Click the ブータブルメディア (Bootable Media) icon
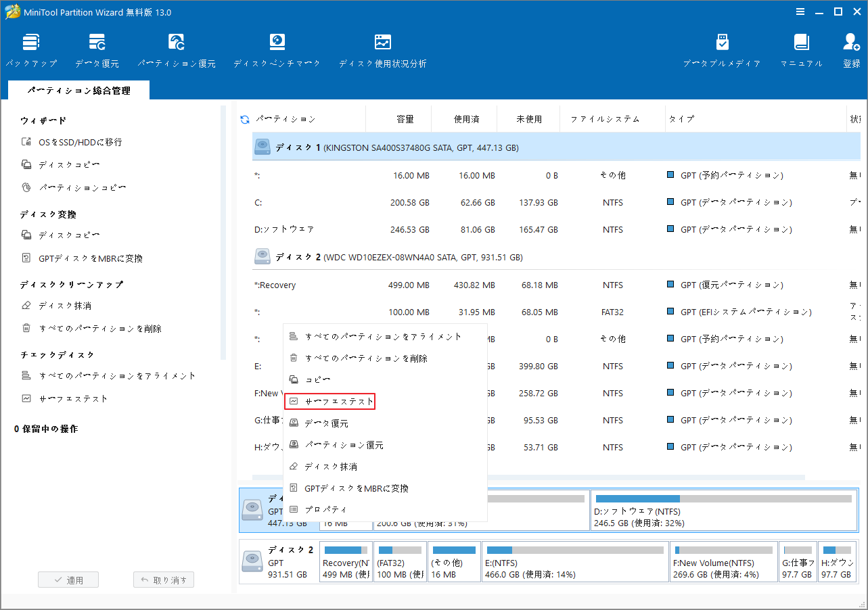868x610 pixels. coord(722,51)
